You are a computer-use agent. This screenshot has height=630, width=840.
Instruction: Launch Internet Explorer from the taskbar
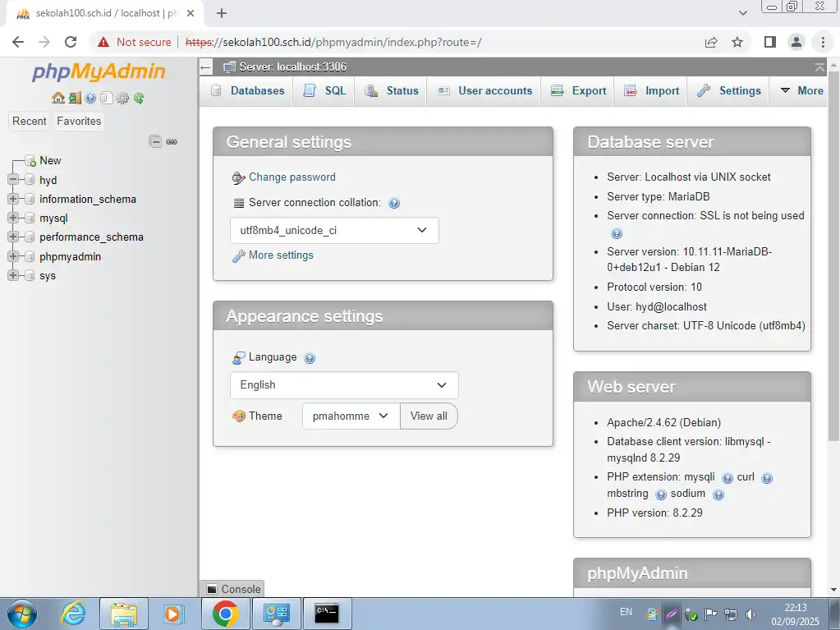pos(73,614)
